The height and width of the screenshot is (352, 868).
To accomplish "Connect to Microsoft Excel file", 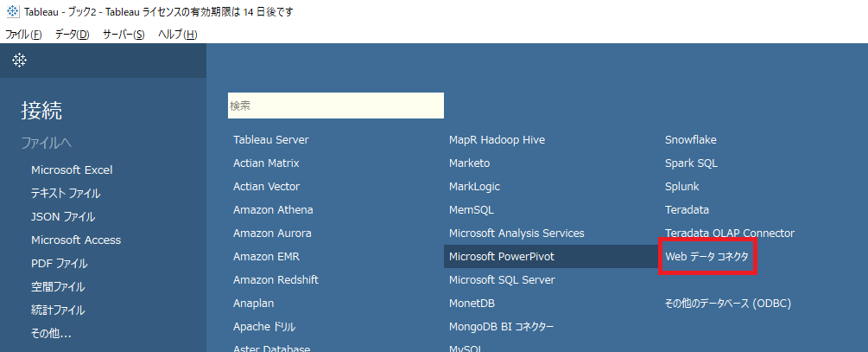I will click(x=72, y=170).
